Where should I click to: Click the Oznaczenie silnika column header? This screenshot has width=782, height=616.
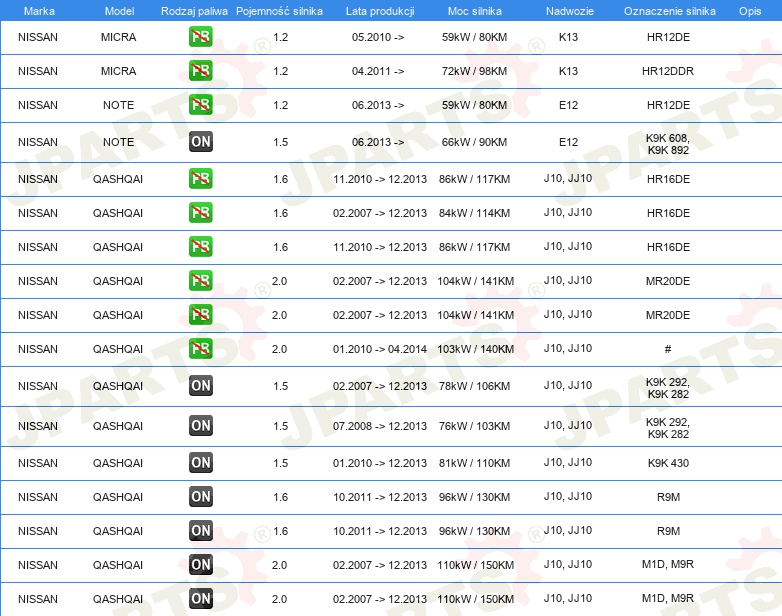click(x=669, y=11)
